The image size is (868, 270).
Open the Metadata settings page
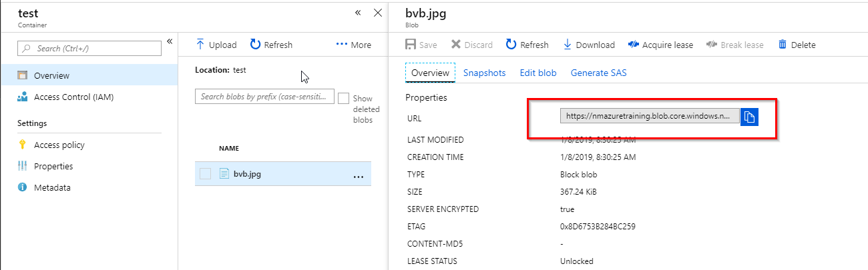coord(52,187)
